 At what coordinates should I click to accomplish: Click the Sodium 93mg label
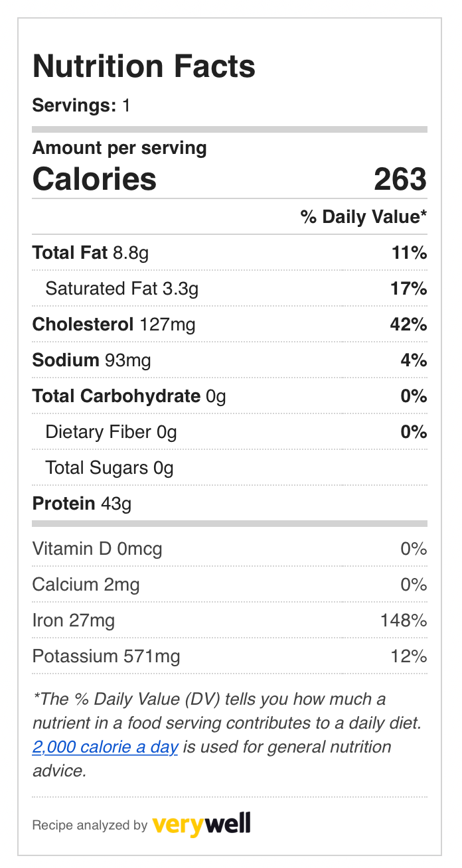[92, 360]
